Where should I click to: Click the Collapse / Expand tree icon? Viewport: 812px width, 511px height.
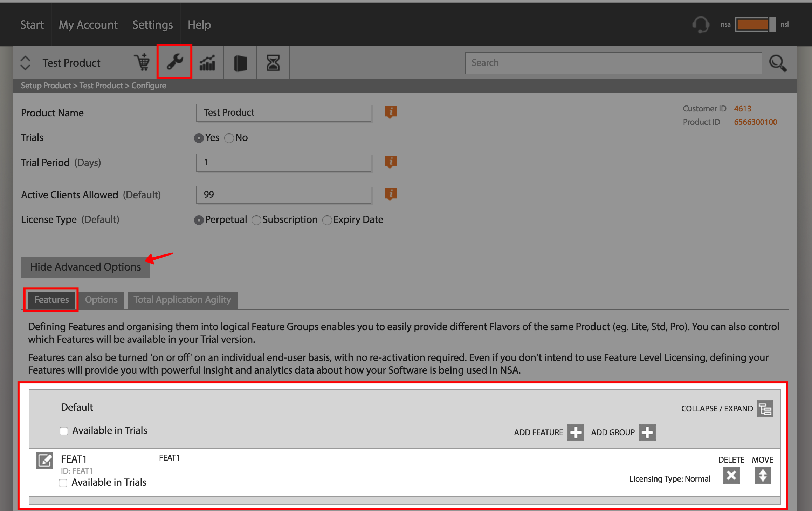[765, 409]
